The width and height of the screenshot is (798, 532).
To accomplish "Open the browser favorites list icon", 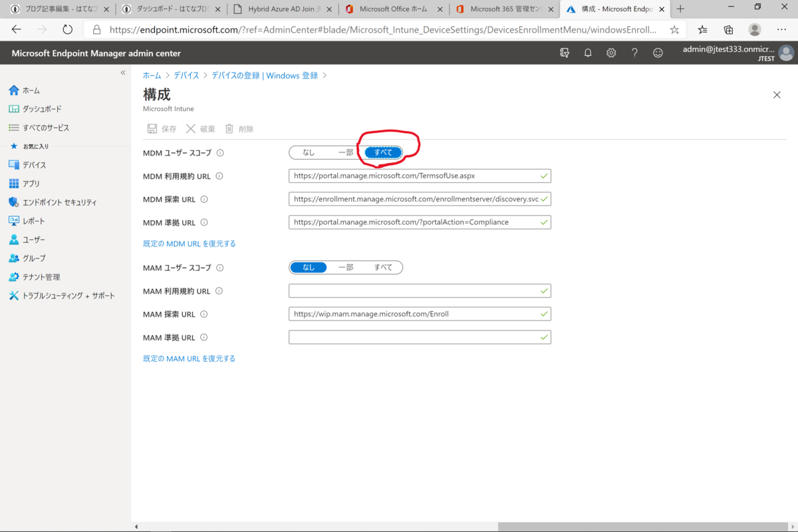I will tap(703, 30).
